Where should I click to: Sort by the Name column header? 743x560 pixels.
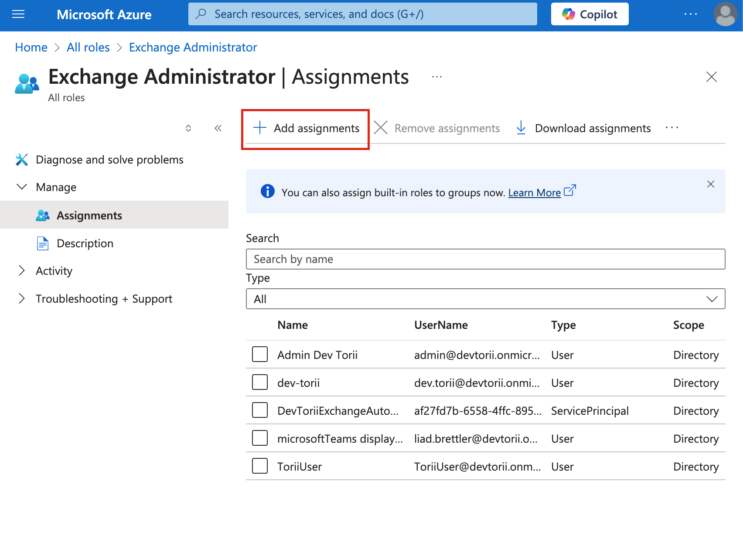(x=293, y=325)
